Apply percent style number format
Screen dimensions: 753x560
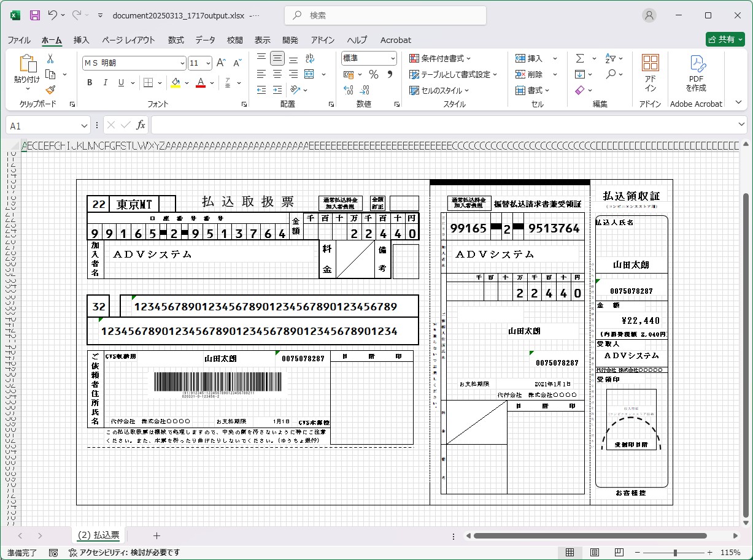pyautogui.click(x=373, y=74)
